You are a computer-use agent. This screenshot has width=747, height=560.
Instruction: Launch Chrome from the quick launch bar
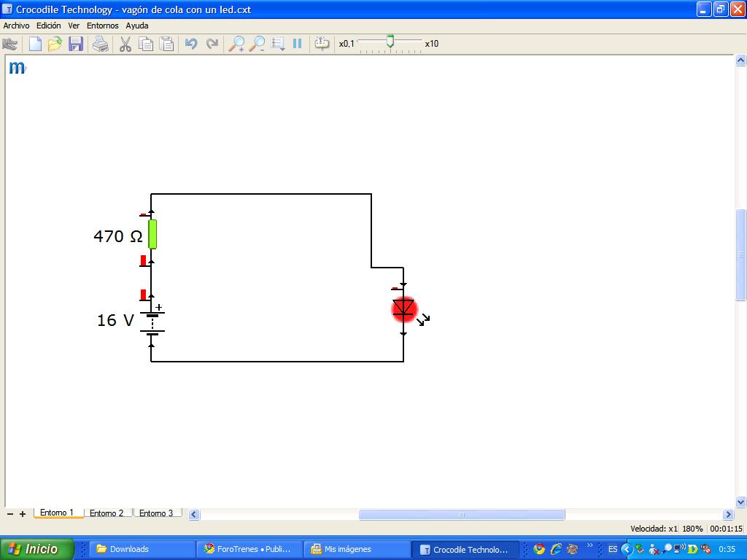coord(539,549)
